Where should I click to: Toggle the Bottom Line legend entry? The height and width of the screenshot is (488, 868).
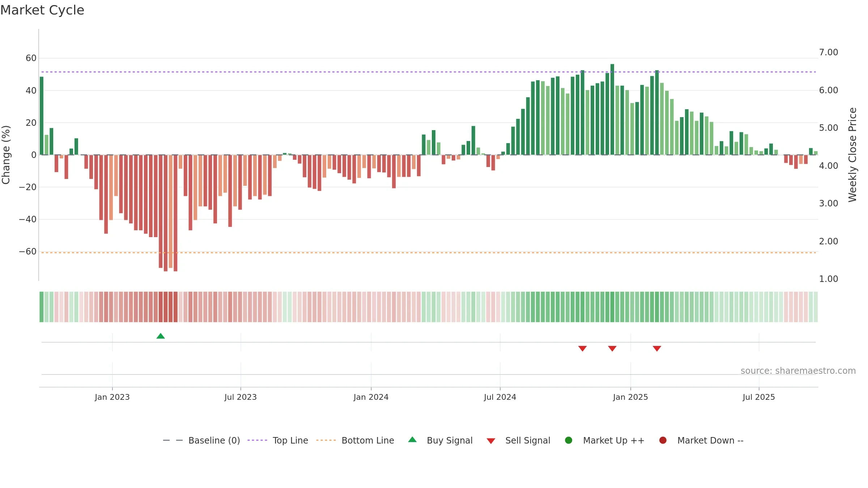[355, 440]
